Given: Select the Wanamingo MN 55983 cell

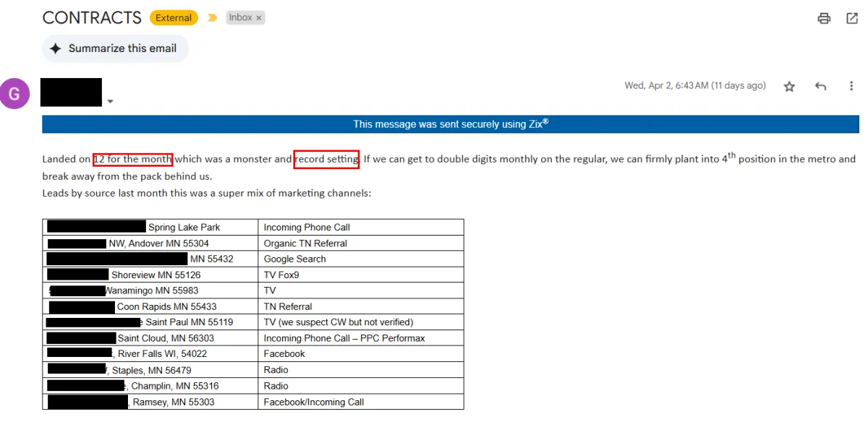Looking at the screenshot, I should (150, 290).
